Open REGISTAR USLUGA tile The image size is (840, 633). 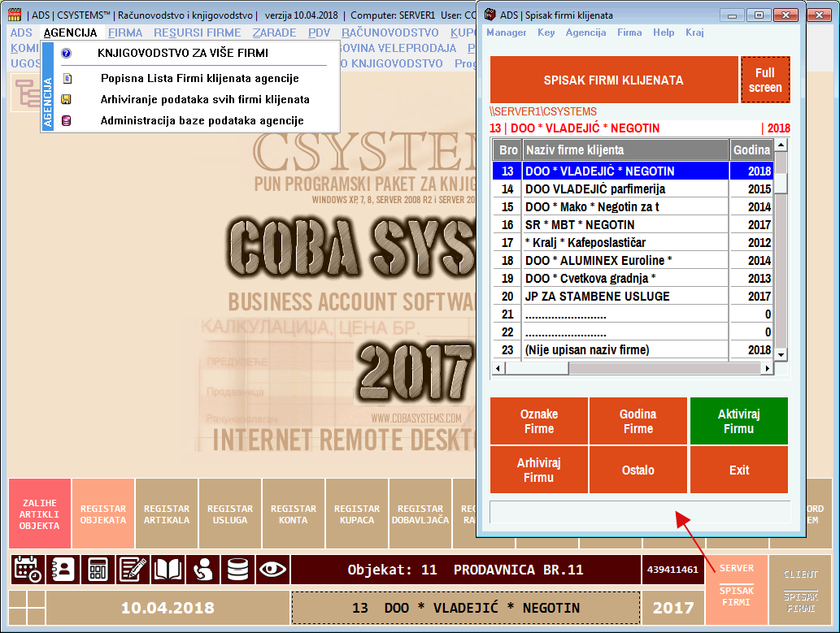[230, 514]
